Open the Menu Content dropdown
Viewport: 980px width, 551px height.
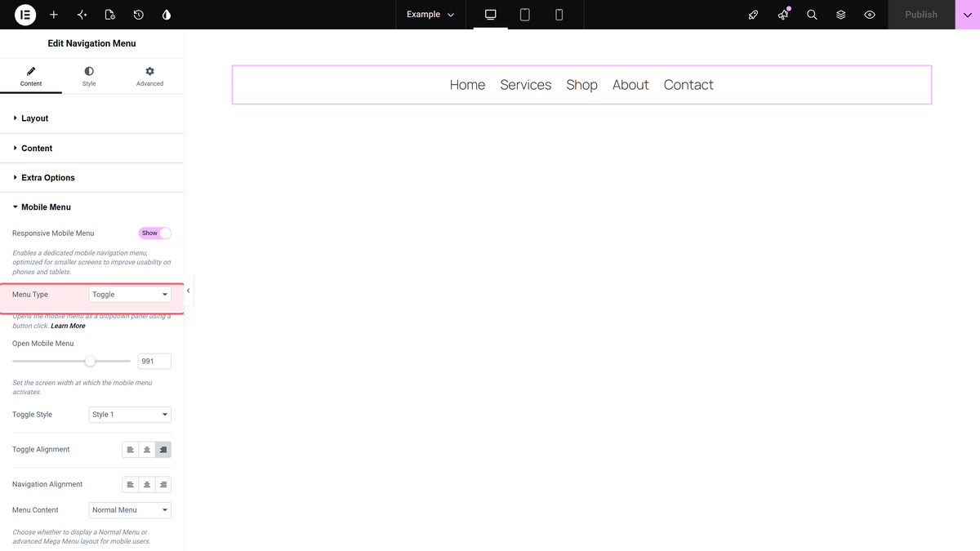pyautogui.click(x=130, y=510)
